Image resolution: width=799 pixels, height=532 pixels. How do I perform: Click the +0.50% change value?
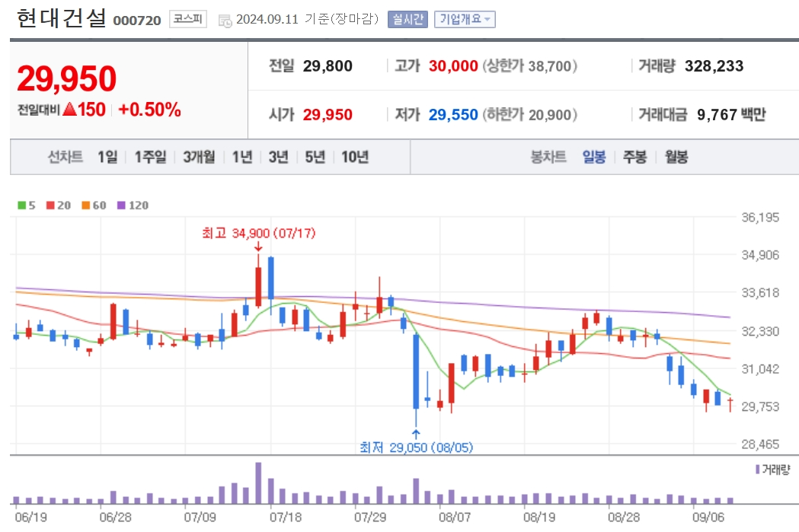(149, 110)
